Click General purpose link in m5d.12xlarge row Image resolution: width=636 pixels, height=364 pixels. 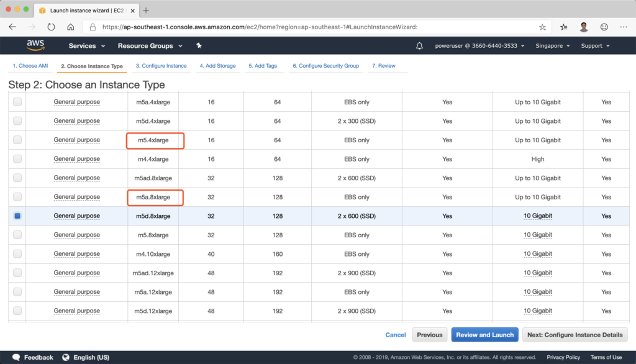point(76,311)
